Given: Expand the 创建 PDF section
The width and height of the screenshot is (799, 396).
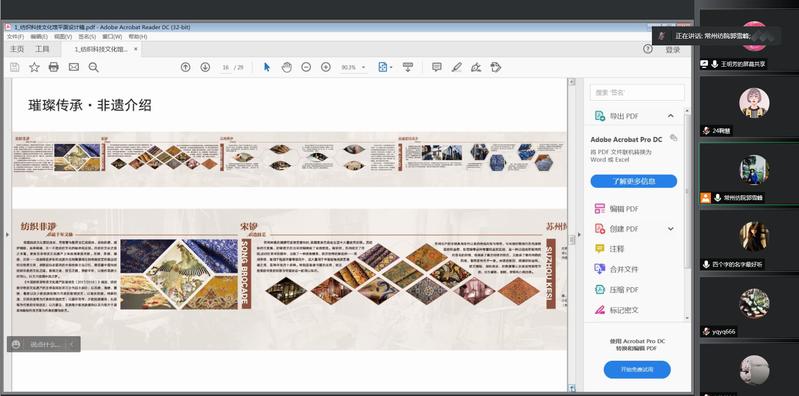Looking at the screenshot, I should coord(671,229).
